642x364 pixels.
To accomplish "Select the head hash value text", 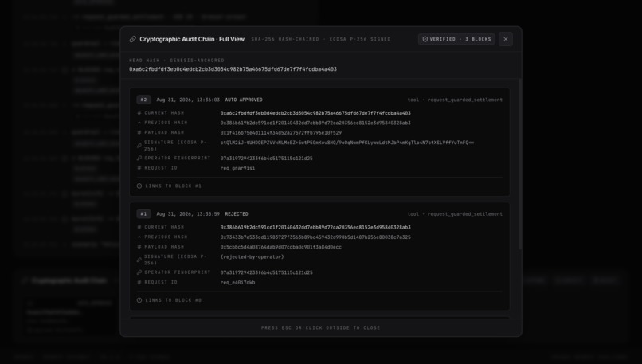I will point(233,69).
